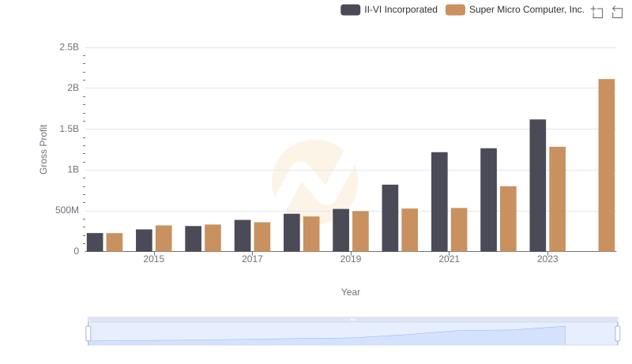Click the 2.5B y-axis label
This screenshot has height=364, width=632.
click(70, 47)
